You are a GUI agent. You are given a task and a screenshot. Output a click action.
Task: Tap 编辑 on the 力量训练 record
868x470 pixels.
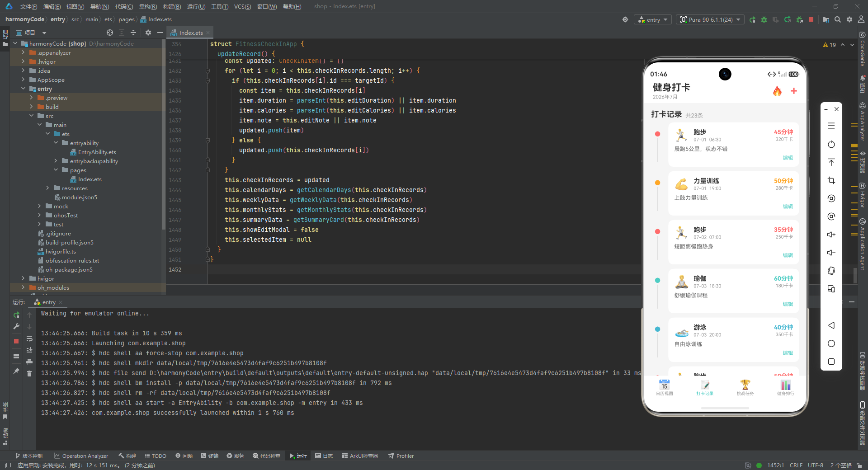[788, 207]
